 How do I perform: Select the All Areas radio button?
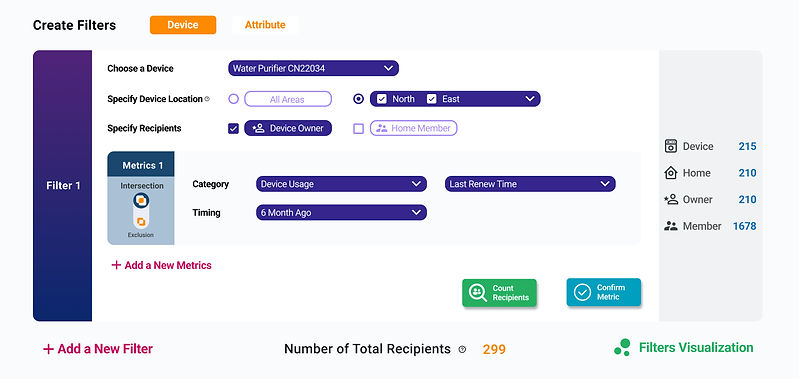(233, 99)
